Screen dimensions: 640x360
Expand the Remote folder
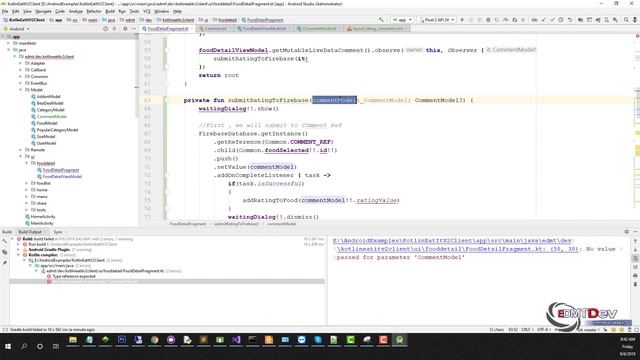[20, 150]
